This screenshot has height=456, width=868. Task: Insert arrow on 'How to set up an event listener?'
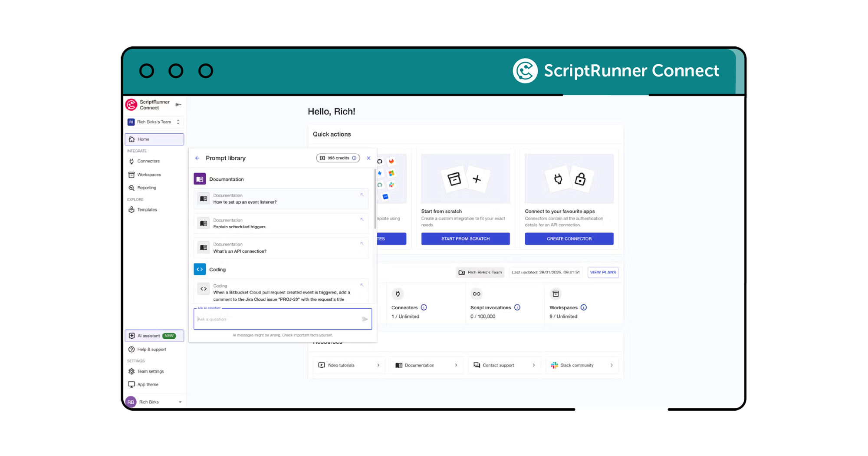(362, 195)
